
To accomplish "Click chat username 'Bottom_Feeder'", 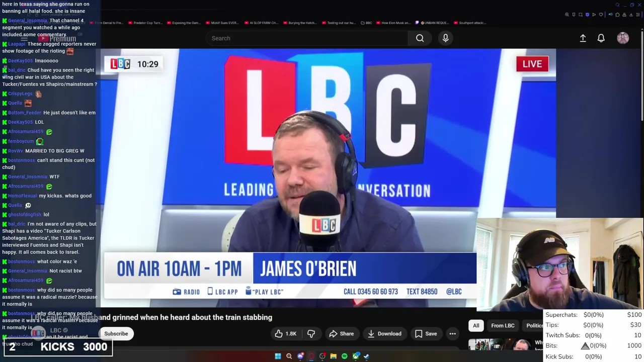I will (25, 113).
